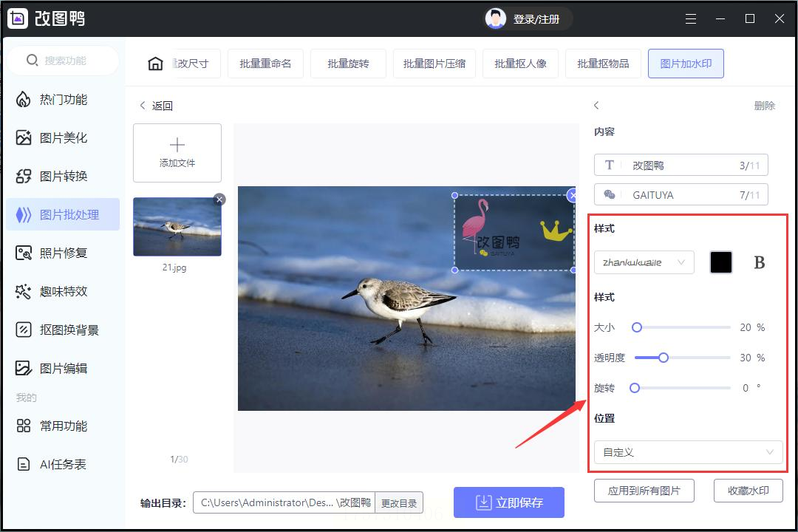Image resolution: width=798 pixels, height=532 pixels.
Task: Switch to 批量抠人像 tab
Action: [x=520, y=64]
